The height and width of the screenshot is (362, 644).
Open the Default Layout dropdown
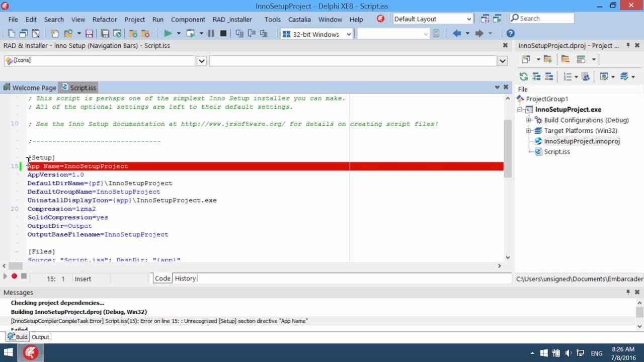(x=469, y=19)
